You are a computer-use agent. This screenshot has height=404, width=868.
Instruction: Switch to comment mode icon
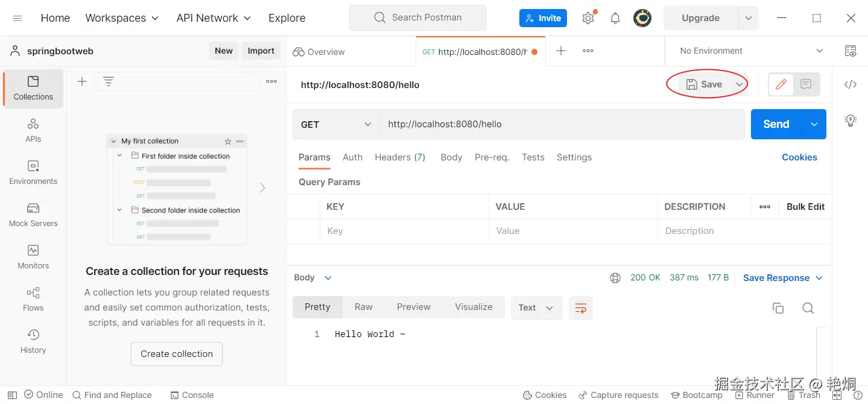[x=806, y=84]
